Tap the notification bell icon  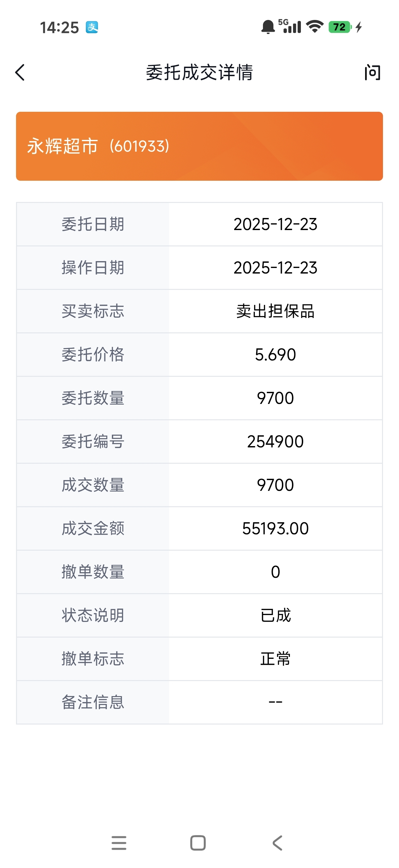coord(268,27)
